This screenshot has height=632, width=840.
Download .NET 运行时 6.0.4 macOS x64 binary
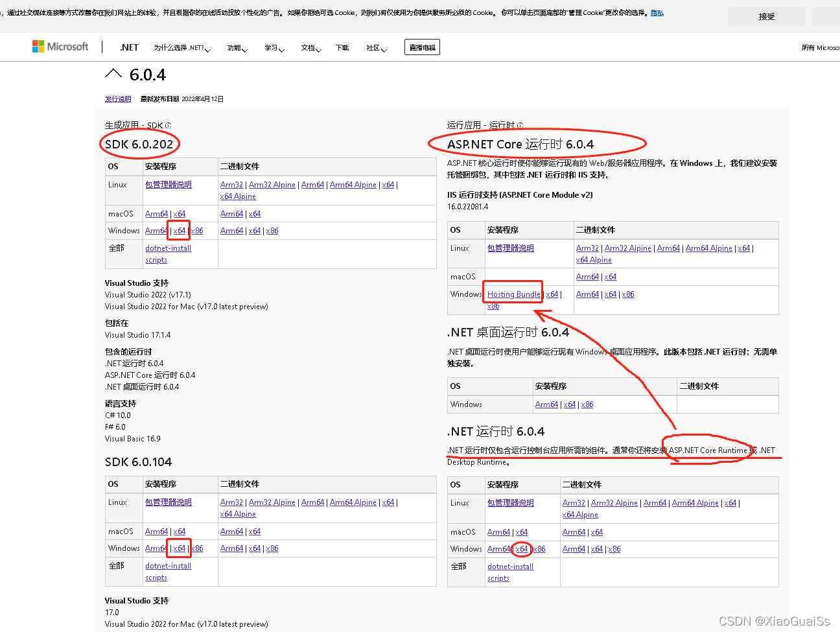597,532
